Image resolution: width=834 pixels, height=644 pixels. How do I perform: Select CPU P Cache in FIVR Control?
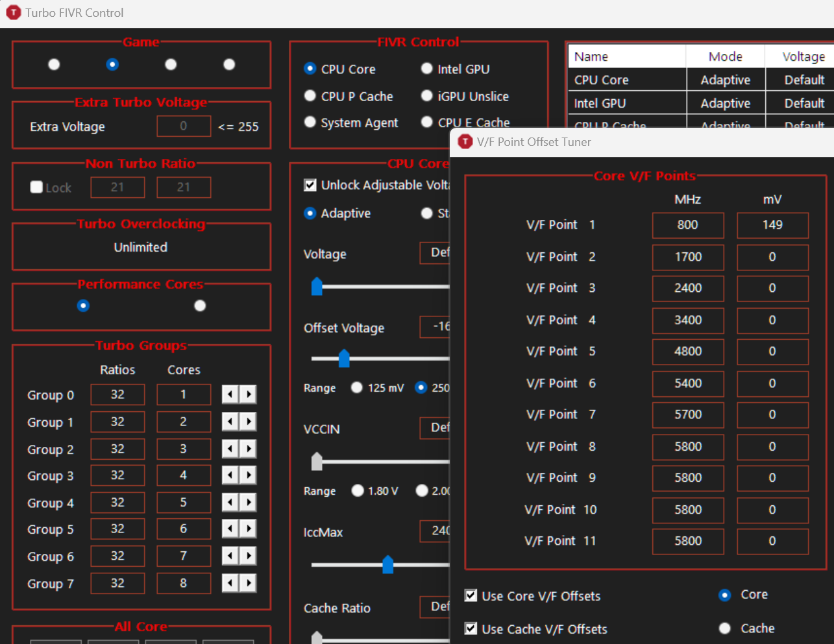point(349,96)
